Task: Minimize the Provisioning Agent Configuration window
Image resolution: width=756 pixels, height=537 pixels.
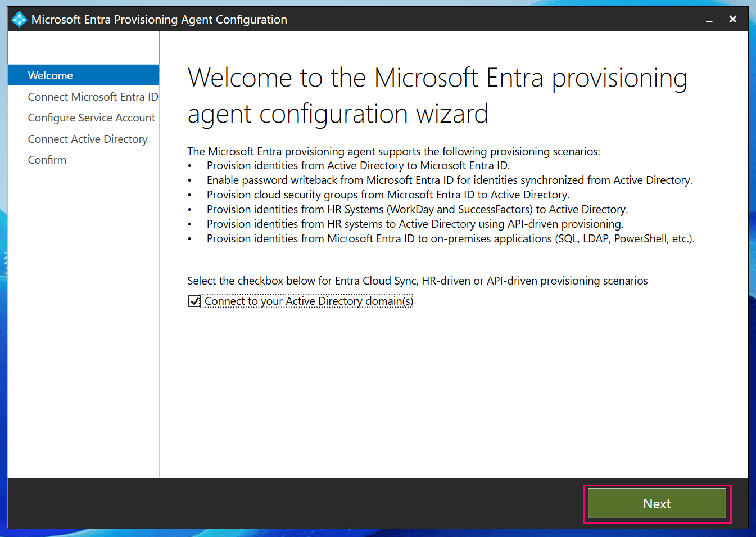Action: click(709, 20)
